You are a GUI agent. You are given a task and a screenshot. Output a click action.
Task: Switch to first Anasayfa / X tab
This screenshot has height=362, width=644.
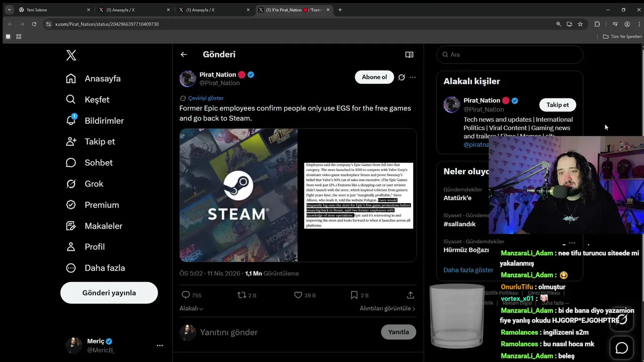[x=134, y=10]
